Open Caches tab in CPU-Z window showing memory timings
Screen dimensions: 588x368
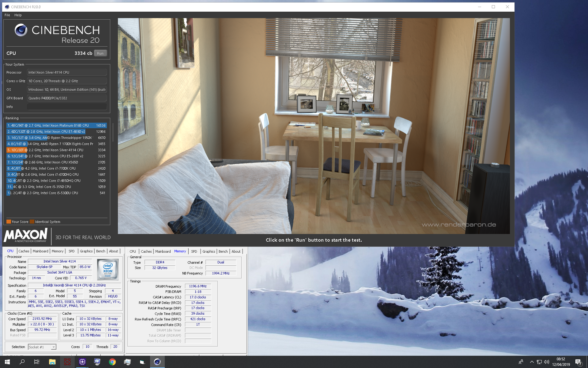click(146, 251)
